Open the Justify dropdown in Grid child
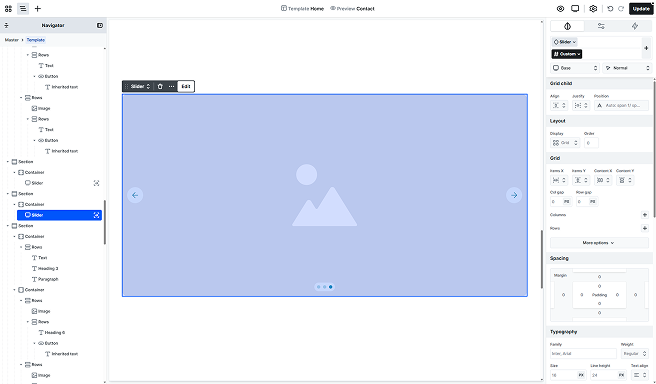The image size is (656, 384). (x=581, y=105)
